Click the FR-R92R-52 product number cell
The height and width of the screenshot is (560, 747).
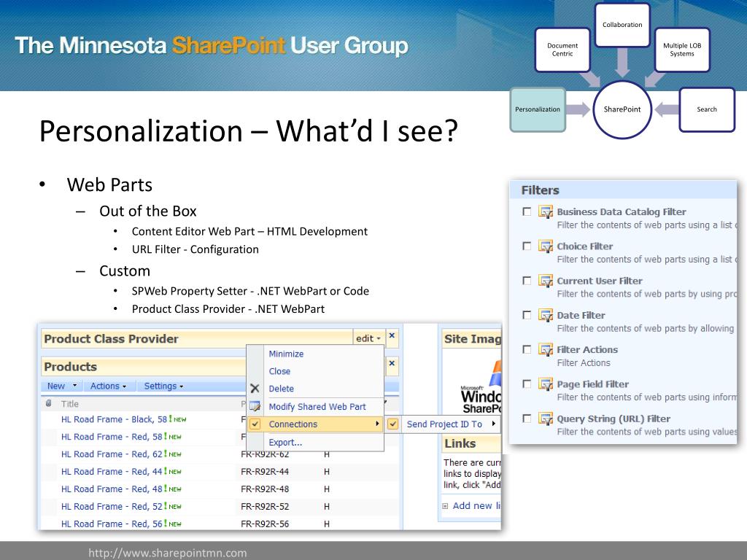coord(264,507)
